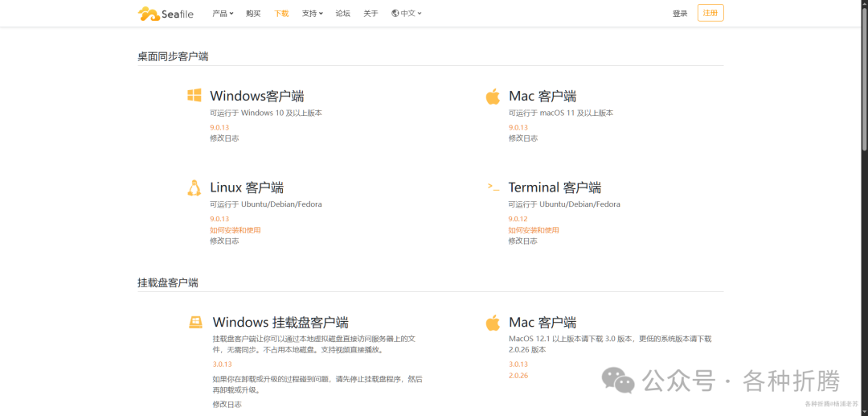Click the 桌面同步客户端 section title
868x416 pixels.
(173, 56)
